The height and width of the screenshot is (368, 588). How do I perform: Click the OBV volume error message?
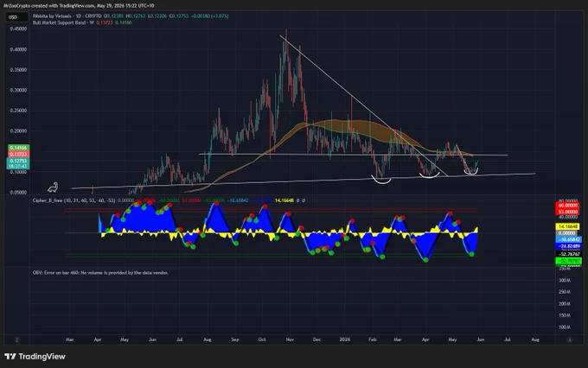click(100, 273)
